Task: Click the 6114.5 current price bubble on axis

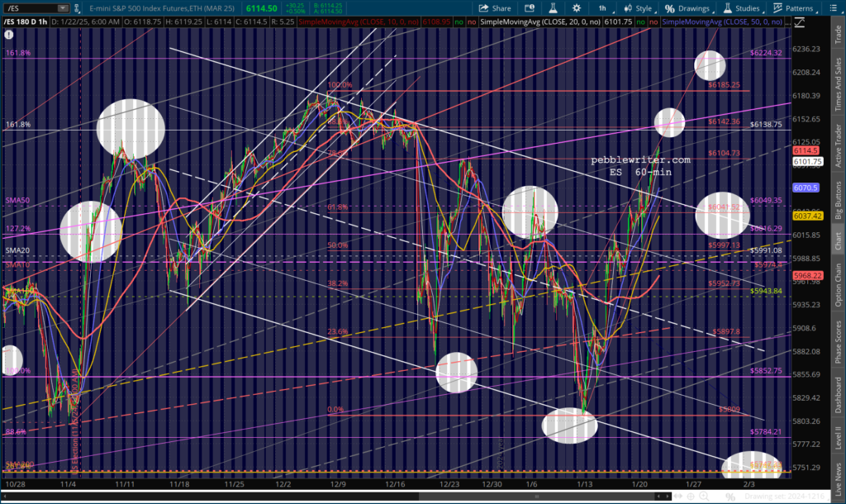Action: 806,150
